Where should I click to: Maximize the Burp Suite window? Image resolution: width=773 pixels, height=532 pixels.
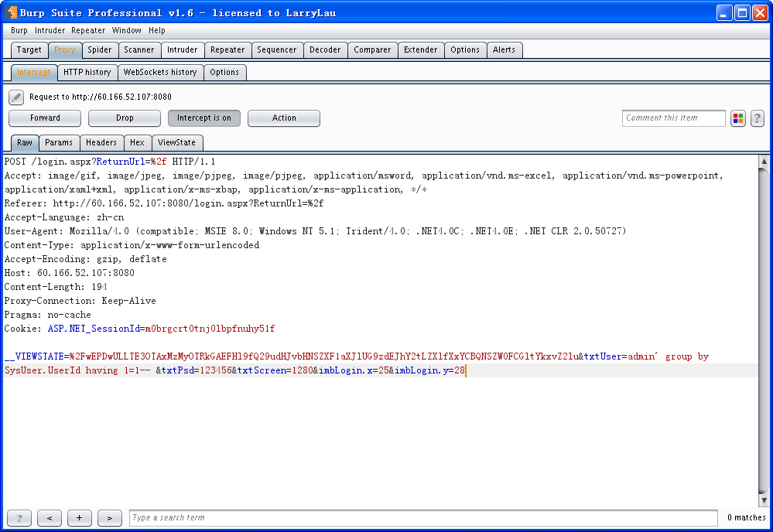(742, 13)
